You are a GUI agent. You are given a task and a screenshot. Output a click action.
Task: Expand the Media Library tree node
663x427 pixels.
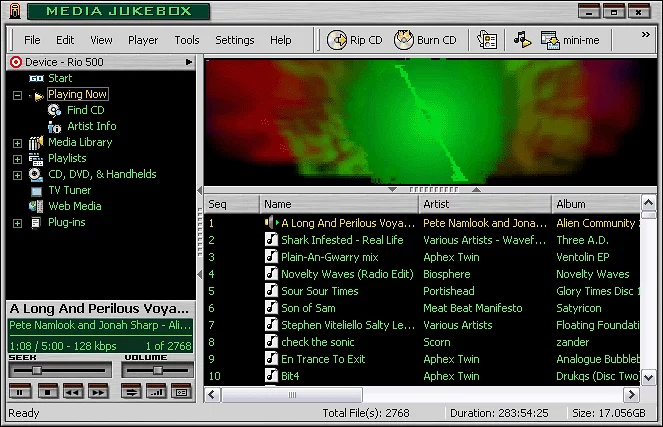coord(17,143)
